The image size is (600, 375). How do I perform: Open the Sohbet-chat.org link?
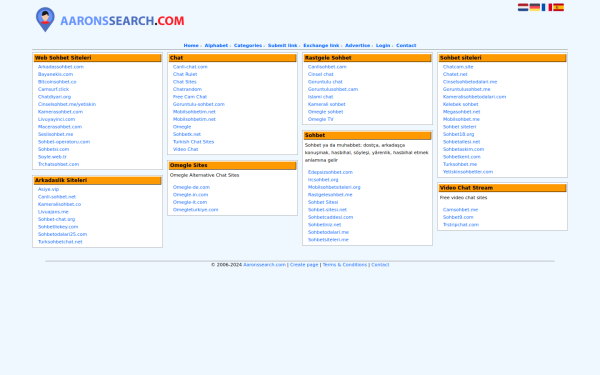tap(56, 219)
